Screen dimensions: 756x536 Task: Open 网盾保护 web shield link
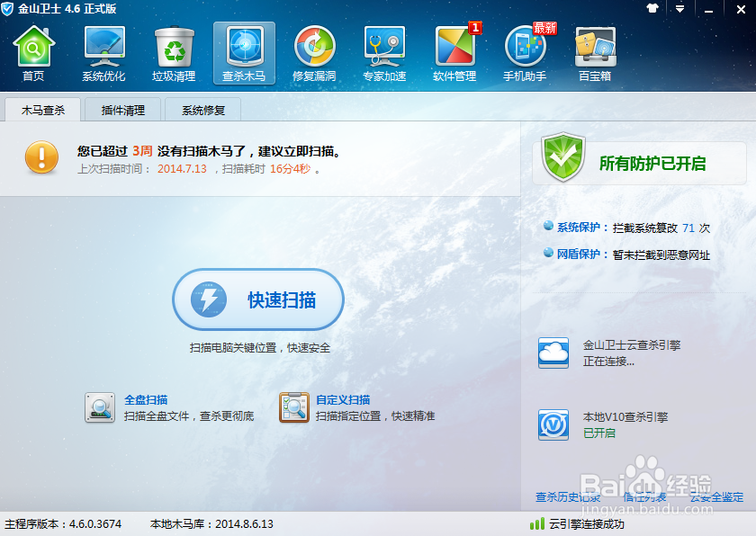(x=578, y=255)
